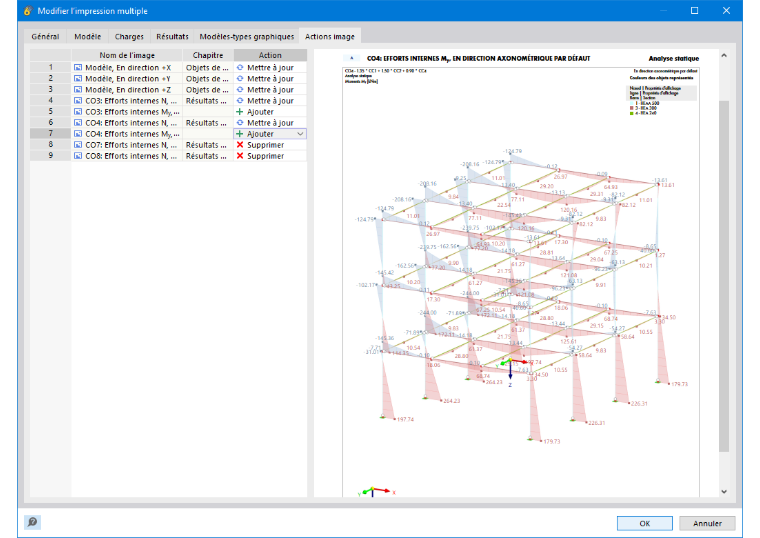Screen dimensions: 760x538
Task: Select row number 9 header
Action: pos(50,156)
